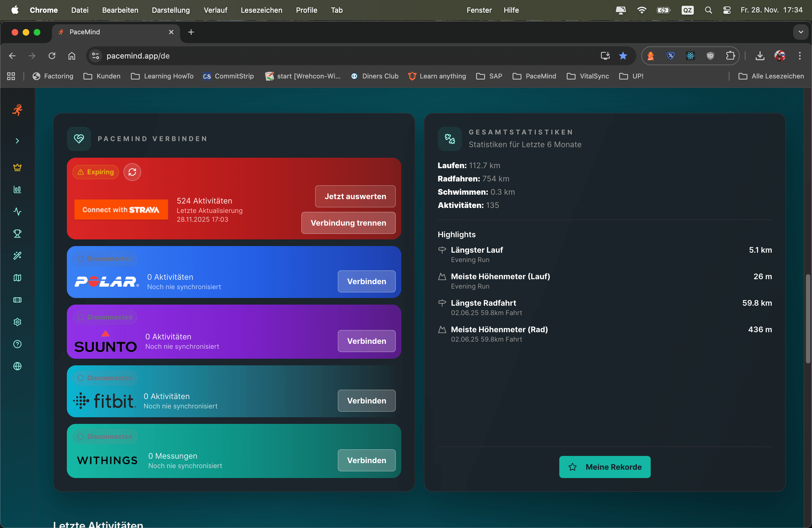This screenshot has height=528, width=812.
Task: Open the map view from sidebar
Action: pyautogui.click(x=17, y=278)
